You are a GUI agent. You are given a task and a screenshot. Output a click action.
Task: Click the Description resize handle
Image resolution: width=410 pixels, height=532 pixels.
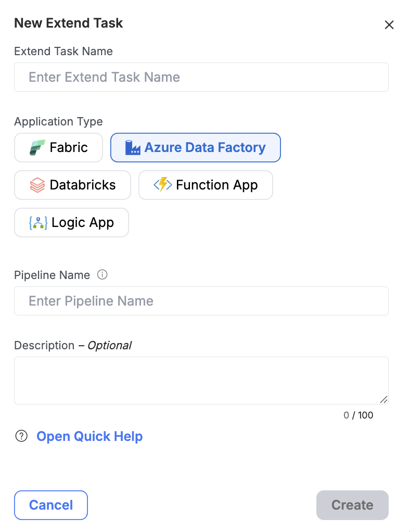click(383, 400)
